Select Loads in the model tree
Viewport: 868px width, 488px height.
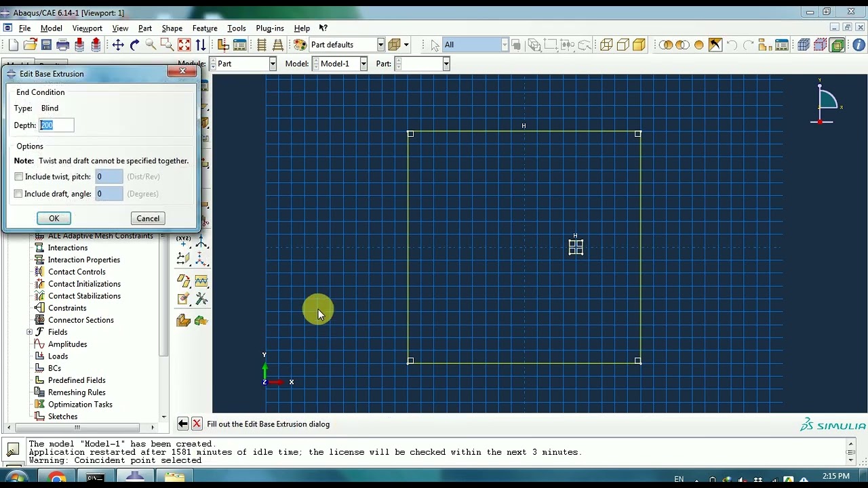58,357
